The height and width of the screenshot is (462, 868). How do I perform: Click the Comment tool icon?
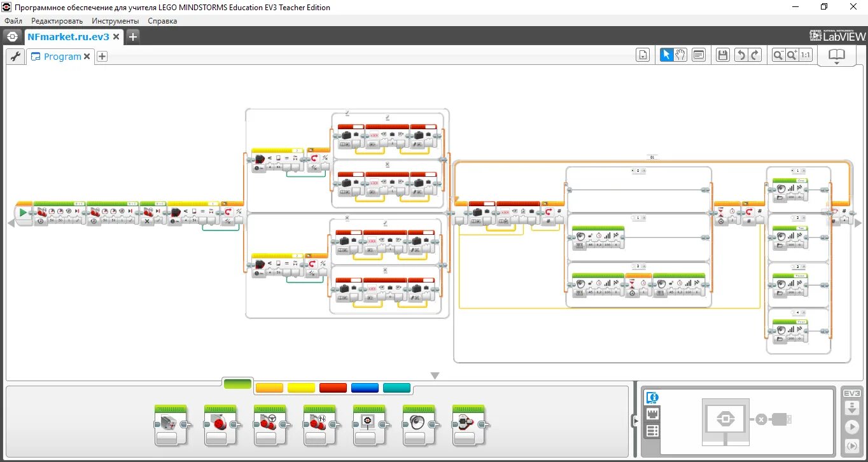point(699,55)
